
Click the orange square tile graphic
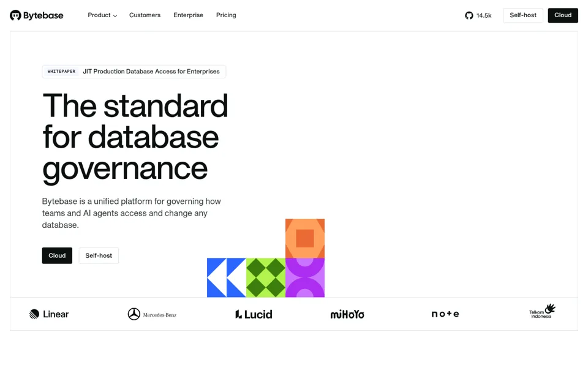(x=305, y=238)
